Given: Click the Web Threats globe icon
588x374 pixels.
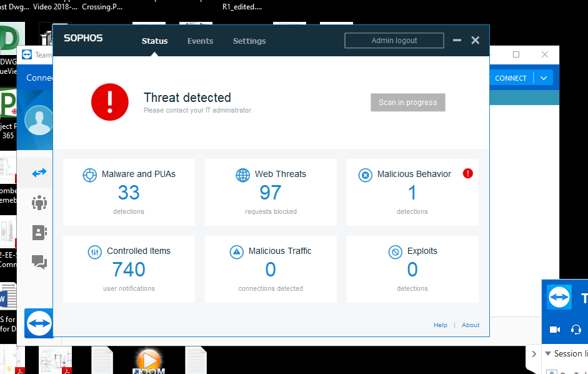Looking at the screenshot, I should [x=242, y=175].
